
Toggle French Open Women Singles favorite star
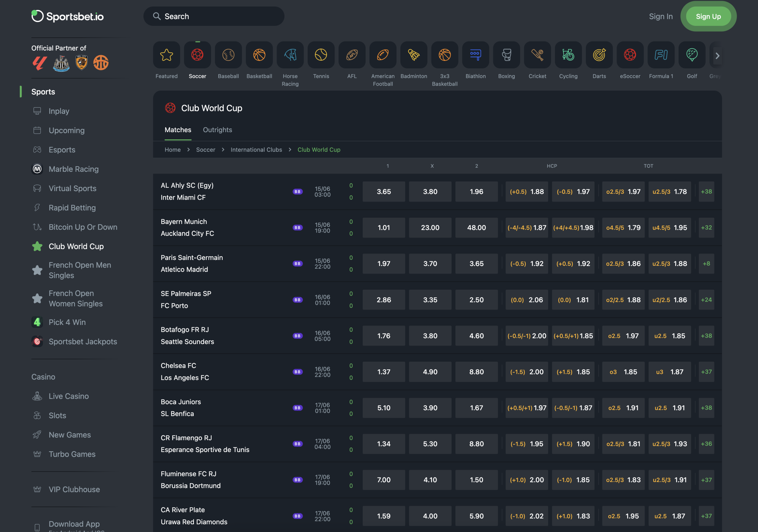point(37,299)
